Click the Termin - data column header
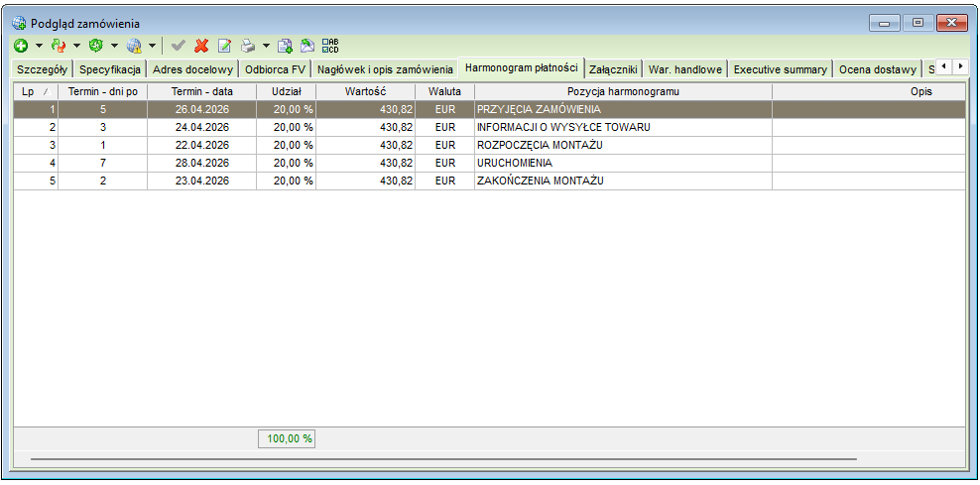The width and height of the screenshot is (980, 485). (x=202, y=92)
